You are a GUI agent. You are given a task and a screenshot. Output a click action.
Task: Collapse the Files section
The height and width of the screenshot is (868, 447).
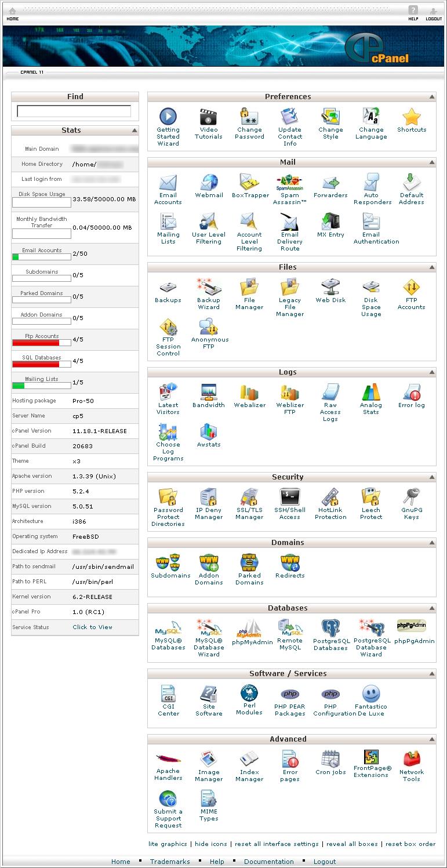432,267
